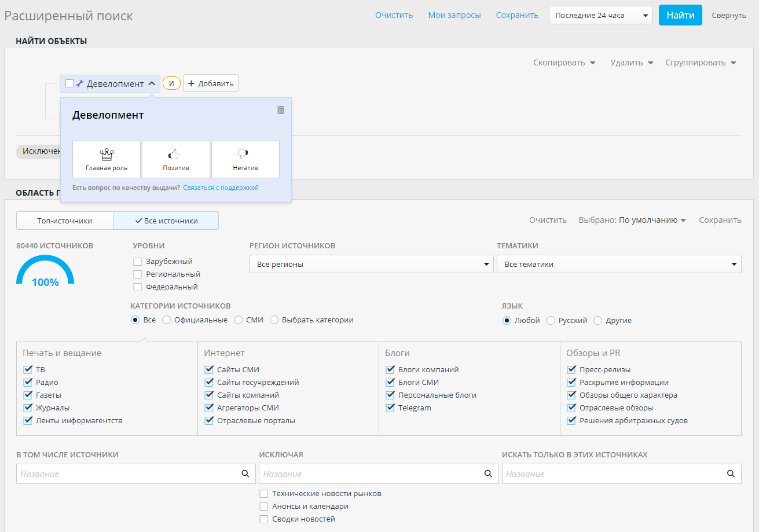Select the Главная роль crown icon
This screenshot has height=532, width=759.
click(x=107, y=154)
